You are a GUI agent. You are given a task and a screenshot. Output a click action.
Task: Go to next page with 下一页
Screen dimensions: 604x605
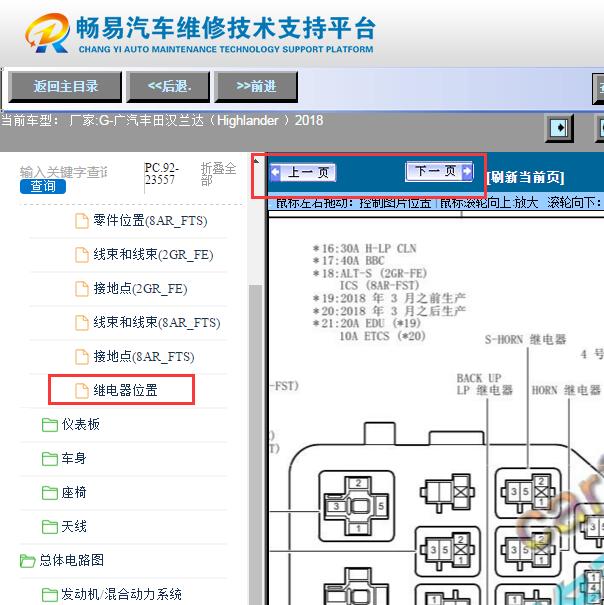(x=439, y=171)
